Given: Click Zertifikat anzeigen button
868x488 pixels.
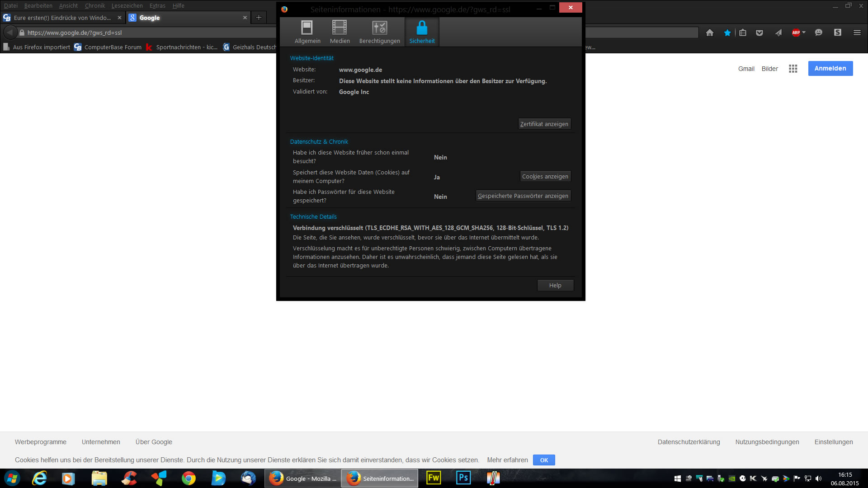Looking at the screenshot, I should pos(544,124).
